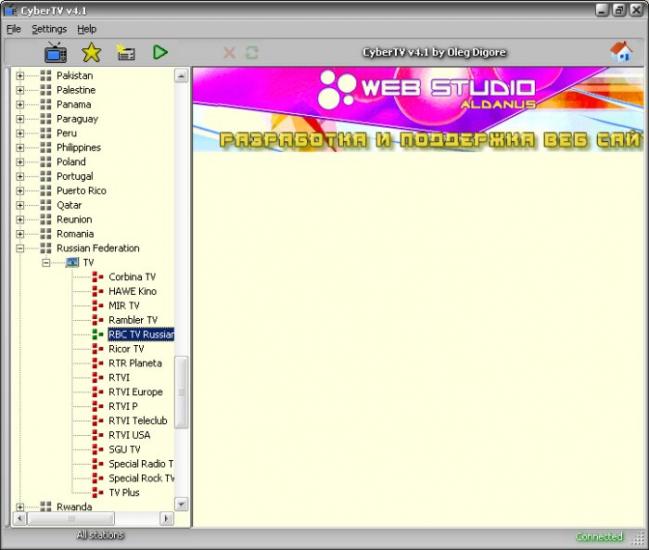Click the horizontal scroll left arrow
This screenshot has width=649, height=550.
[20, 519]
